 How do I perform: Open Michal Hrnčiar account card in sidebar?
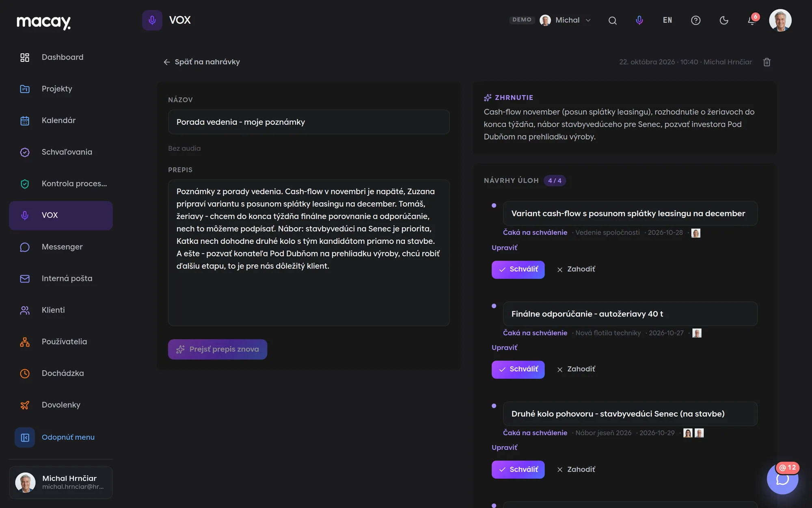61,482
